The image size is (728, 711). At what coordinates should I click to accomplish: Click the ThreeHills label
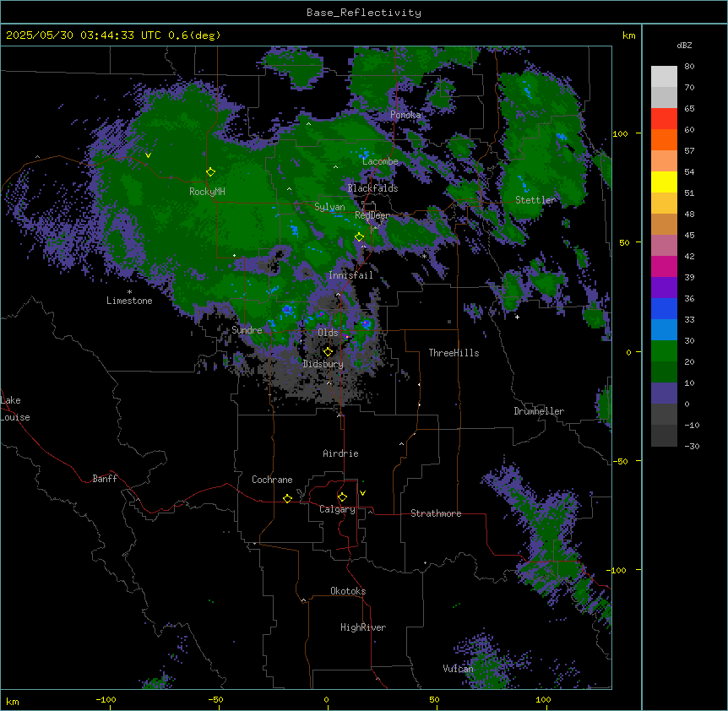(x=454, y=353)
